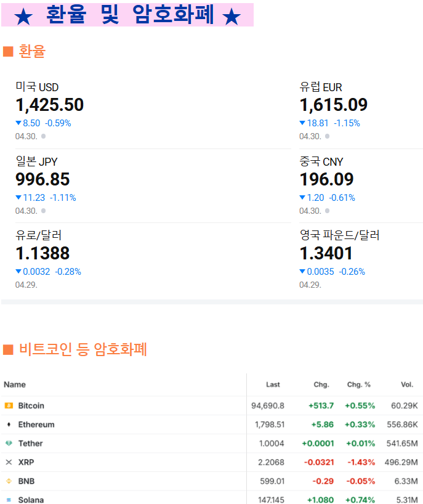The width and height of the screenshot is (423, 504).
Task: Click the 비트코인 등 암호화폐 heading
Action: coord(83,349)
